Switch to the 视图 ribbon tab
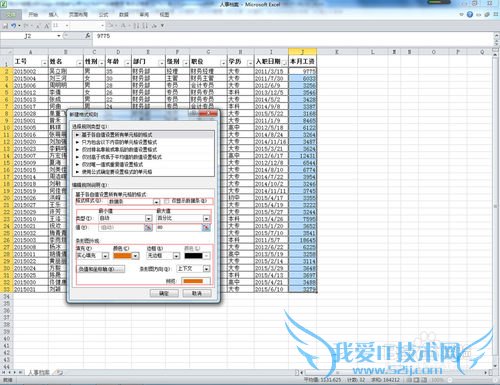500x385 pixels. tap(164, 15)
